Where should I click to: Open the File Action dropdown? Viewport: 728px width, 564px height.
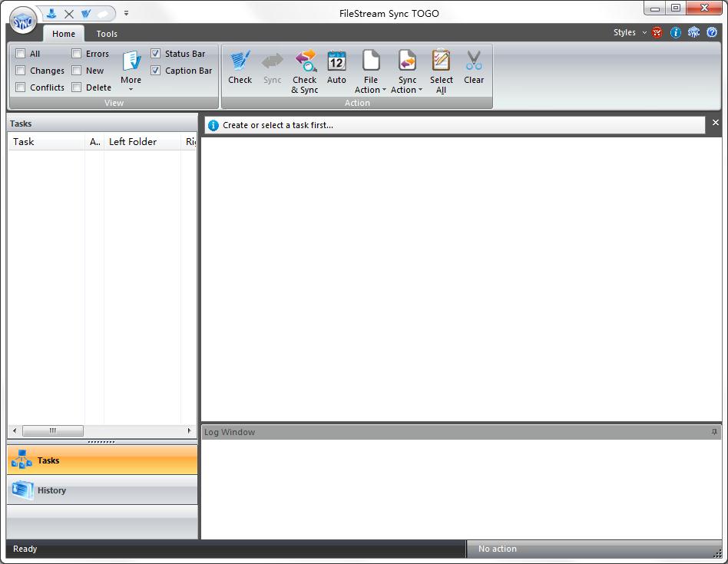point(370,71)
